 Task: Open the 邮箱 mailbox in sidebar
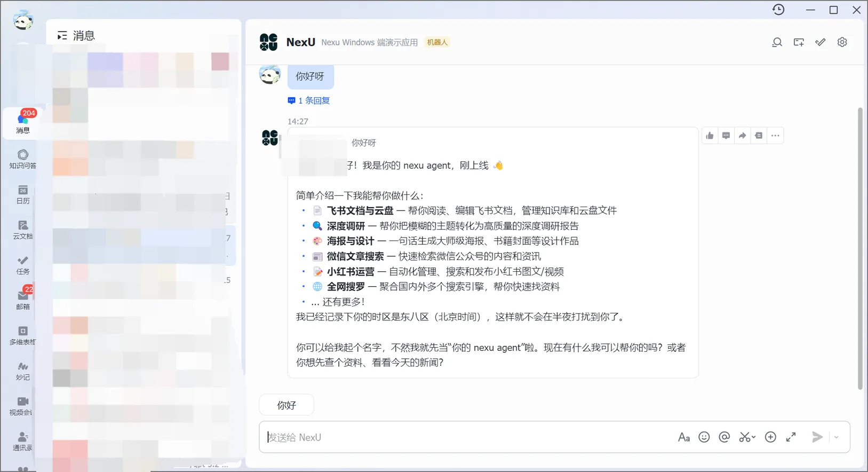pos(23,300)
